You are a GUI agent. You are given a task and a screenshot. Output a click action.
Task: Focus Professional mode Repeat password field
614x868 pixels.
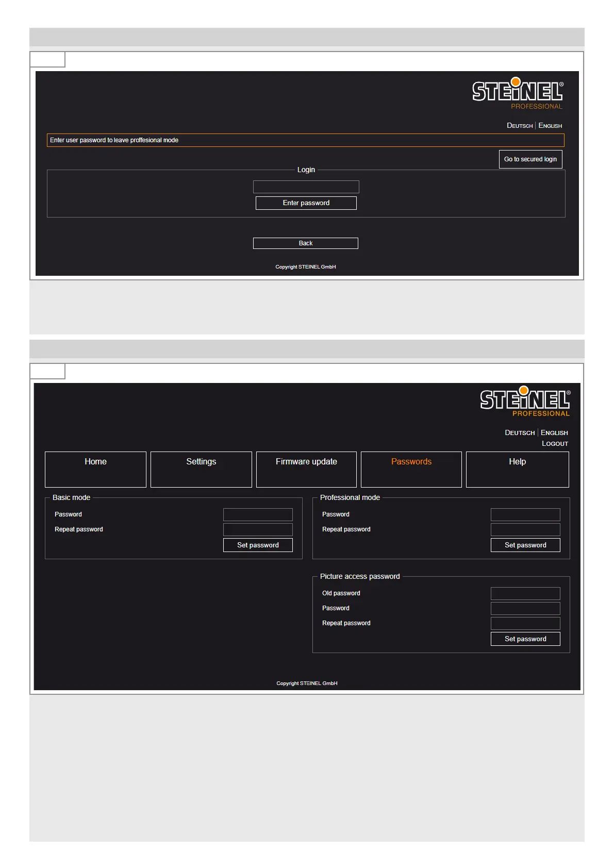[525, 529]
